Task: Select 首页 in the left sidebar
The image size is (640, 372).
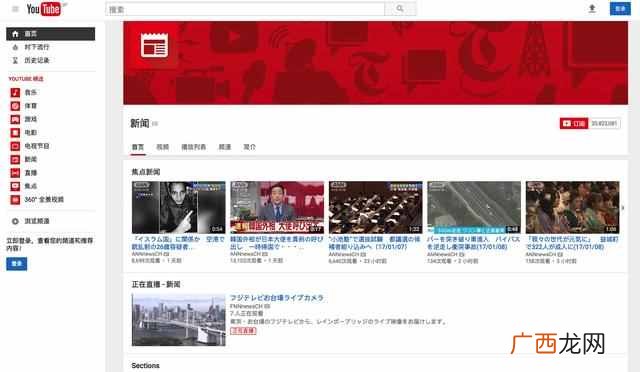Action: [x=51, y=34]
